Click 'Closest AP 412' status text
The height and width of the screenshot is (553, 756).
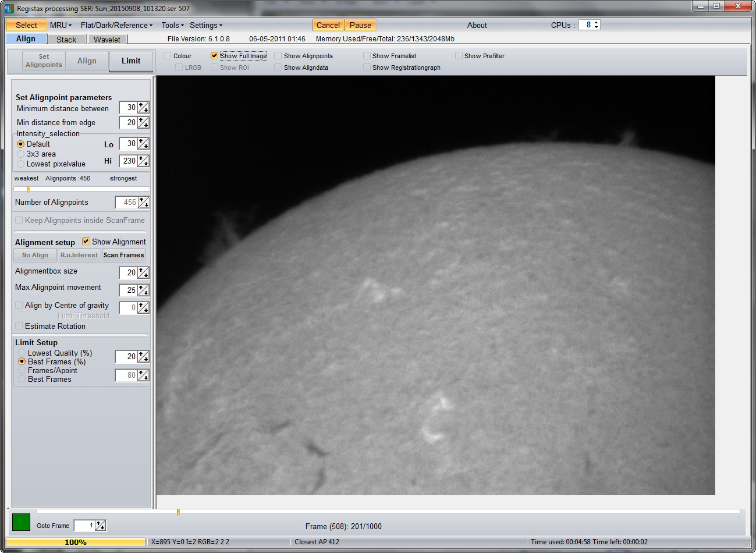[317, 541]
